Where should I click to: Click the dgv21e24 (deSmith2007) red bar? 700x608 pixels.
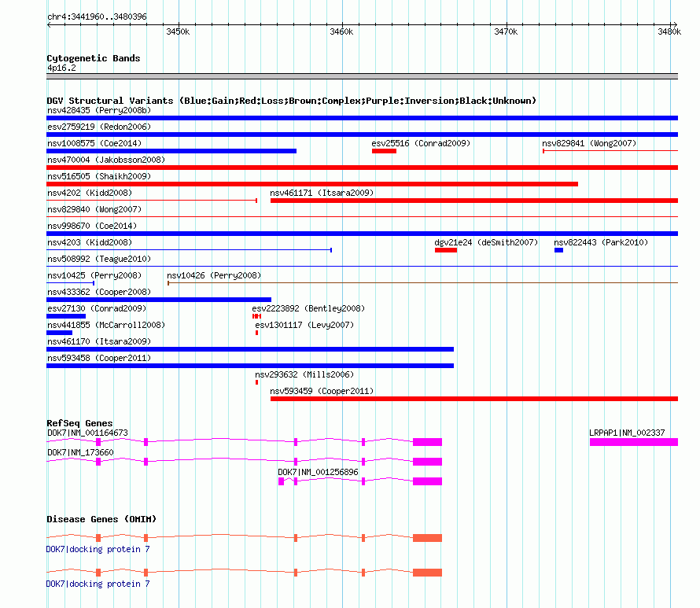tap(446, 250)
